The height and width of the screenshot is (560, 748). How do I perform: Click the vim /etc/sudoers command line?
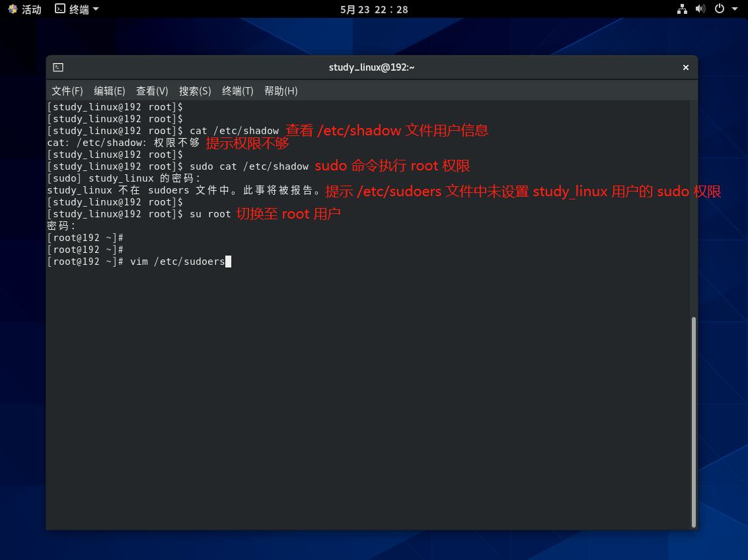click(178, 262)
